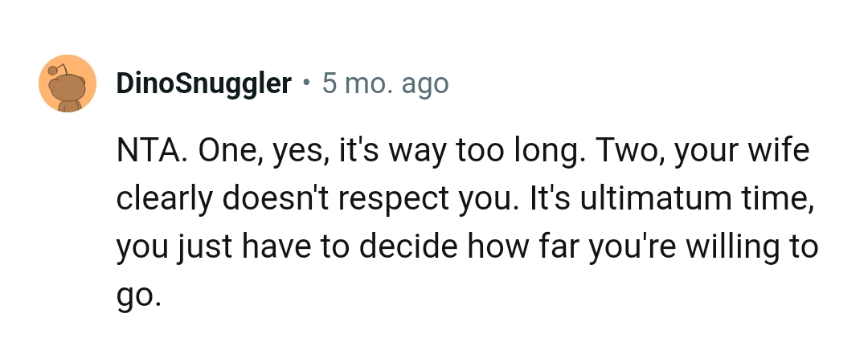868x338 pixels.
Task: Click the dot separator beside the username
Action: point(306,82)
